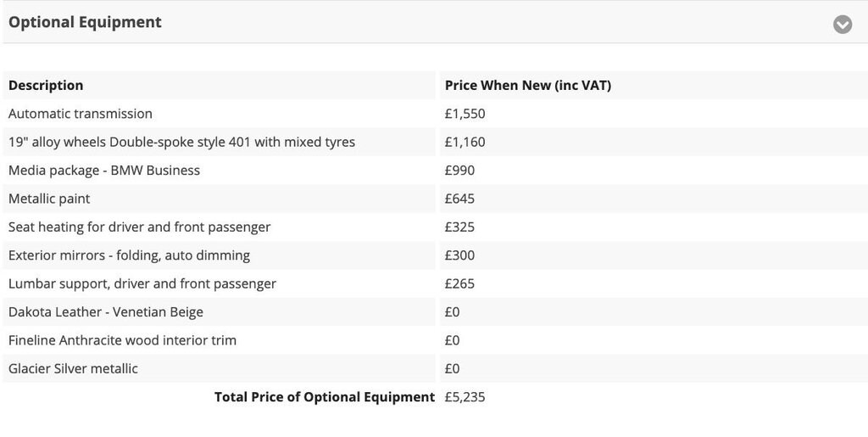Click the Price When New column header
868x437 pixels.
coord(527,85)
